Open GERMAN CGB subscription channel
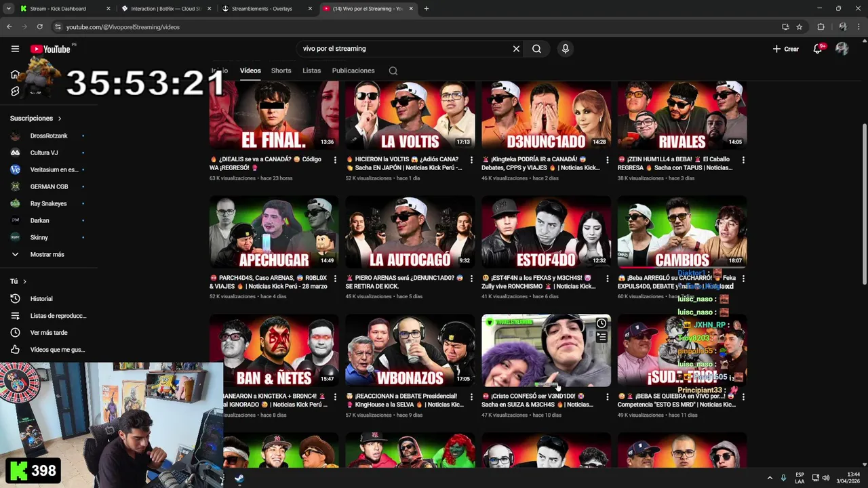This screenshot has height=488, width=868. (x=47, y=186)
